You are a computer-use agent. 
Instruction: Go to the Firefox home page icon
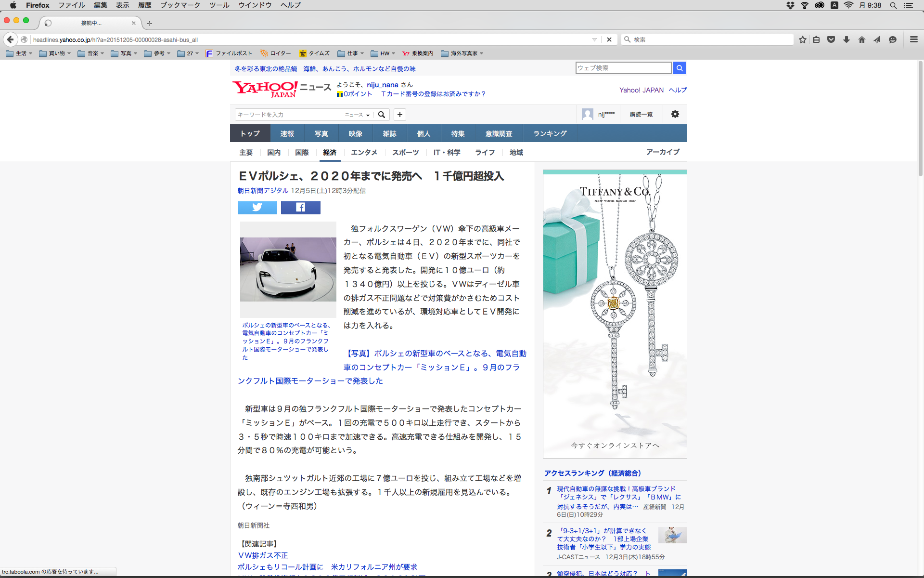[862, 39]
